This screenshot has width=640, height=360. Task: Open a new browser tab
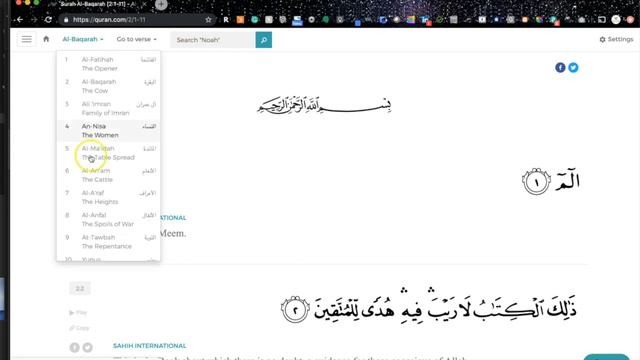(x=161, y=4)
